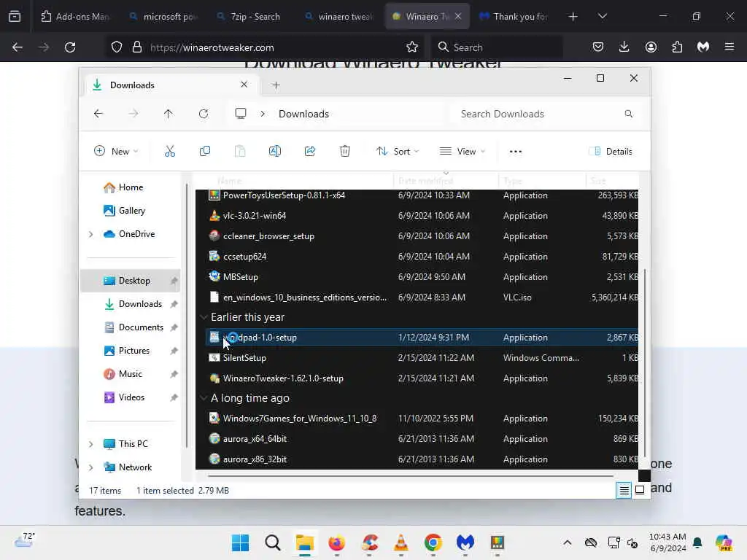Image resolution: width=747 pixels, height=560 pixels.
Task: Click the Copy icon in Explorer toolbar
Action: [205, 152]
